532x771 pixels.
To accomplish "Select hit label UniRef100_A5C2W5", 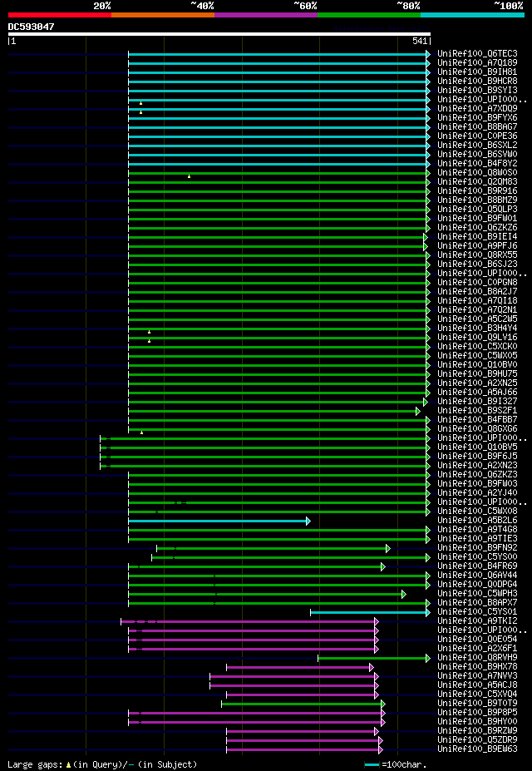I will coord(477,319).
